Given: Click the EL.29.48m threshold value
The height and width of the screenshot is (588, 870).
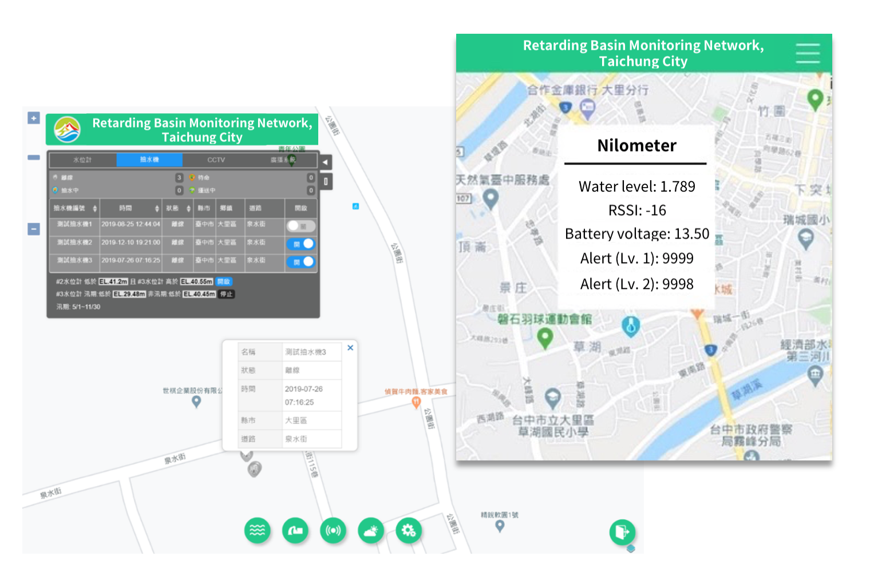Looking at the screenshot, I should tap(129, 294).
